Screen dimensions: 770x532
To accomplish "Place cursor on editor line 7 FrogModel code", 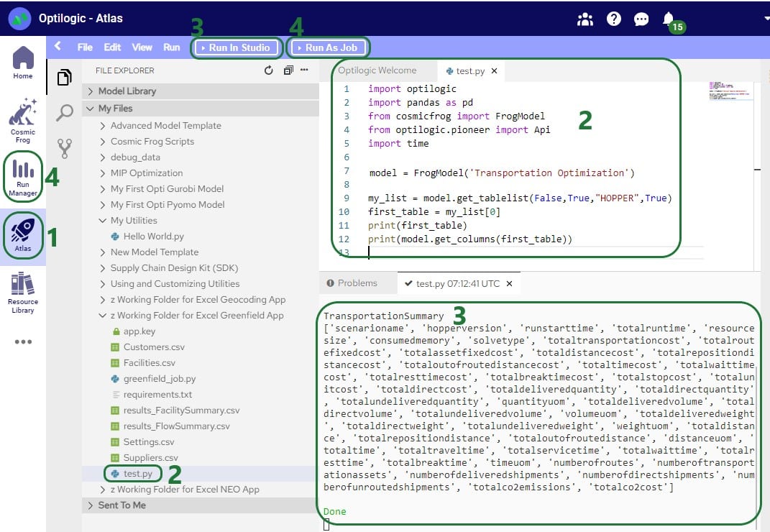I will pyautogui.click(x=502, y=173).
